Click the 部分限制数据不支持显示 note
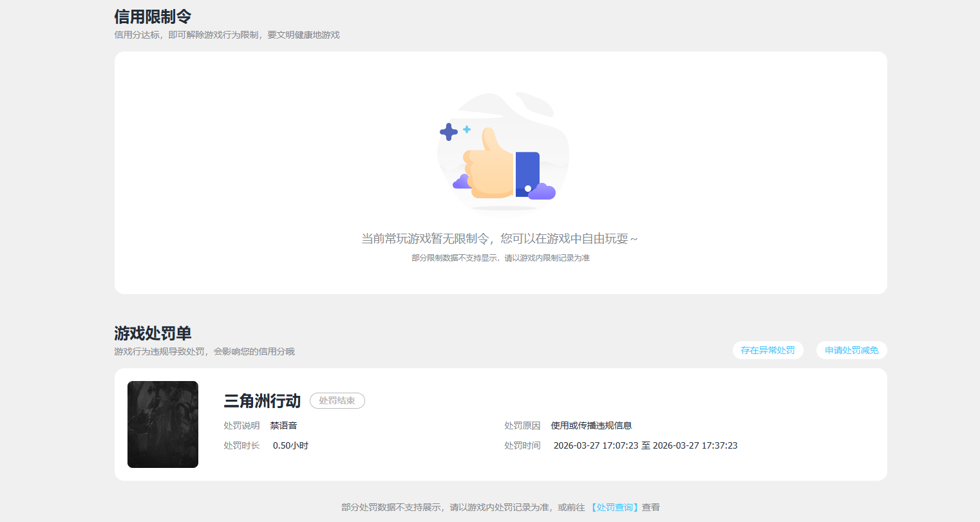The height and width of the screenshot is (522, 980). click(500, 258)
